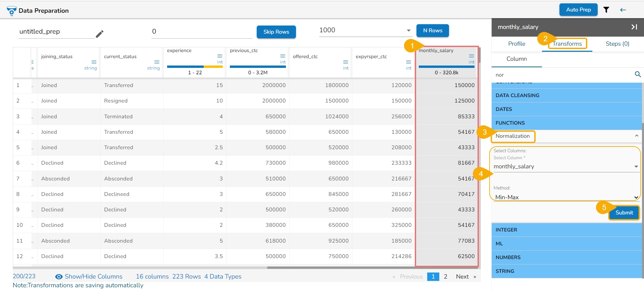This screenshot has height=291, width=644.
Task: Open the N Rows count dropdown
Action: (408, 31)
